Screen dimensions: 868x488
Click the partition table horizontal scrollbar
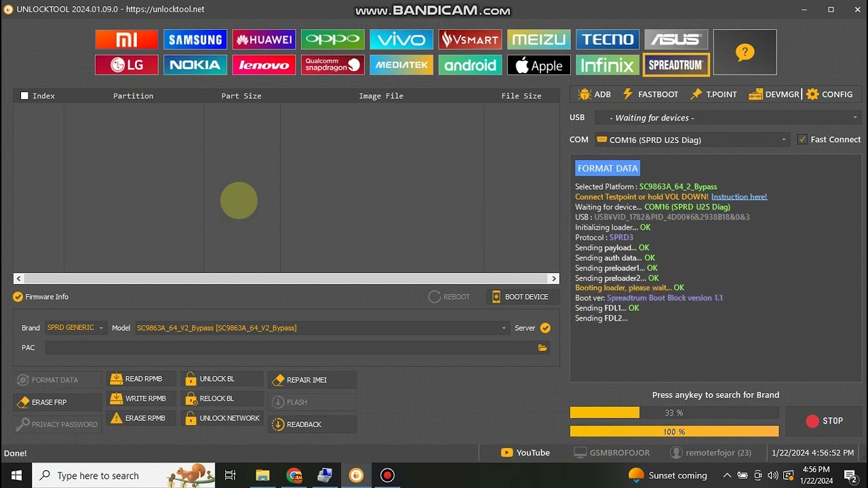[x=286, y=279]
